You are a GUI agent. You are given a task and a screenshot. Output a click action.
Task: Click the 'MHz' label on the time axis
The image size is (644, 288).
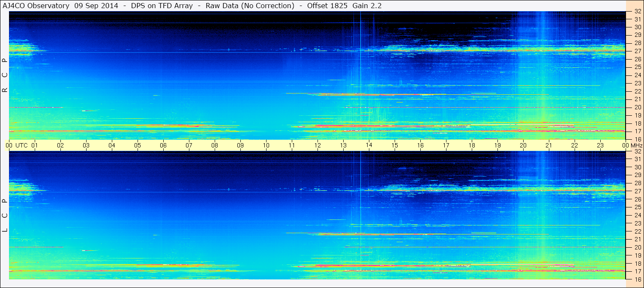pos(637,145)
